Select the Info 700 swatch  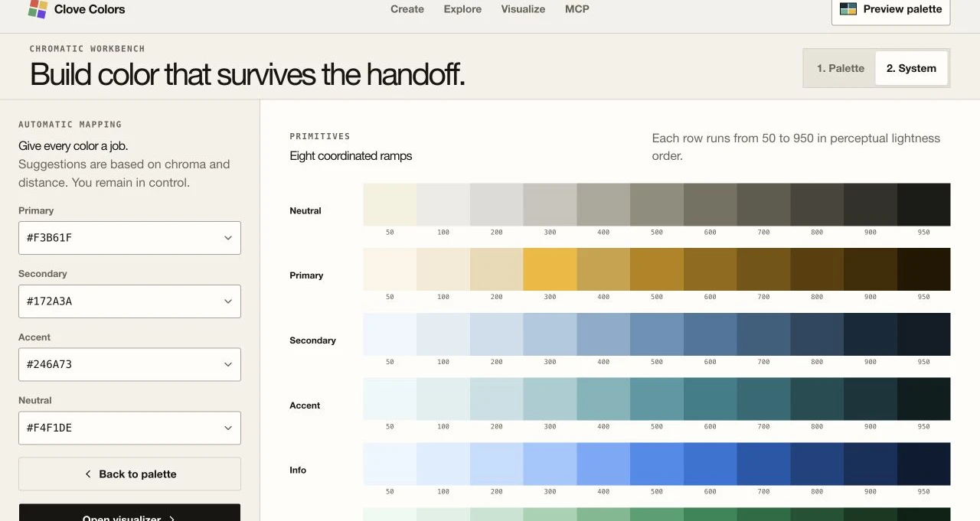763,464
